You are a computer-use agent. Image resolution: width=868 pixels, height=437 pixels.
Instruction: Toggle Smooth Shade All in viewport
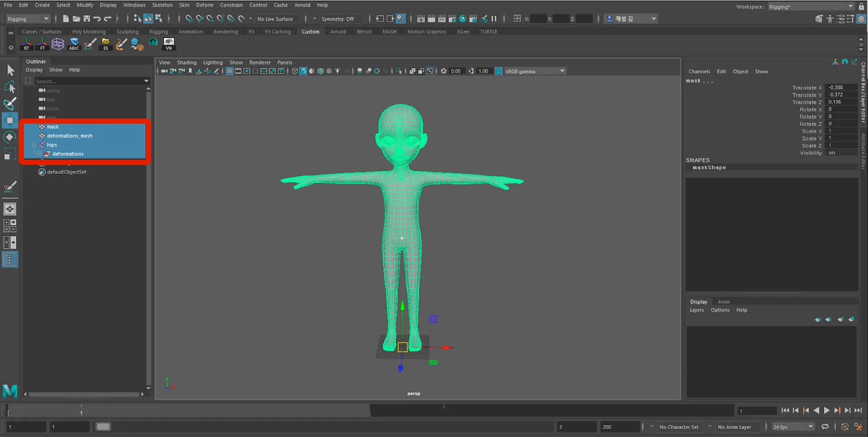coord(303,71)
